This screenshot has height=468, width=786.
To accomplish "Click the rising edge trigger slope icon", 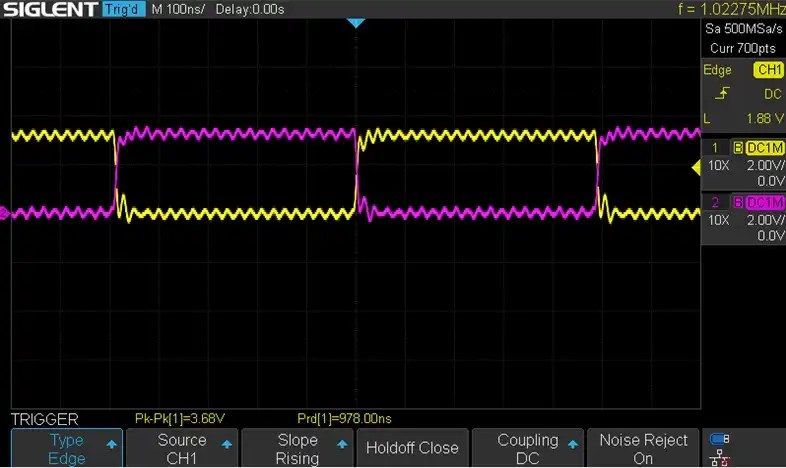I will click(x=716, y=94).
